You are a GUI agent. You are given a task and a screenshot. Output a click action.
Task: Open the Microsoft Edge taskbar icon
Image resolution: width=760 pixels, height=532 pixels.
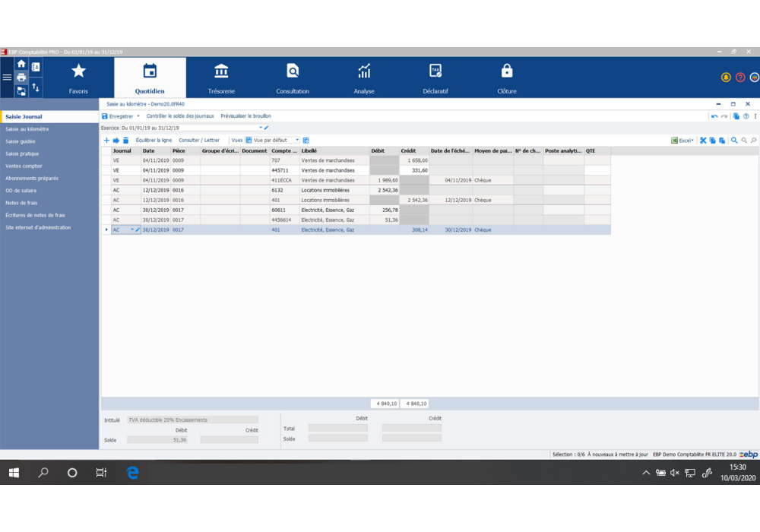point(132,473)
